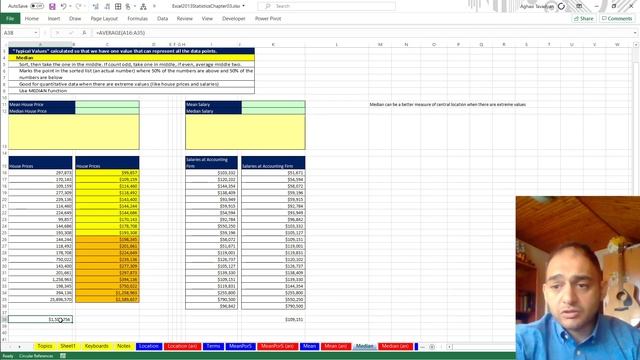This screenshot has width=640, height=360.
Task: Click the New Sheet plus icon
Action: point(432,347)
